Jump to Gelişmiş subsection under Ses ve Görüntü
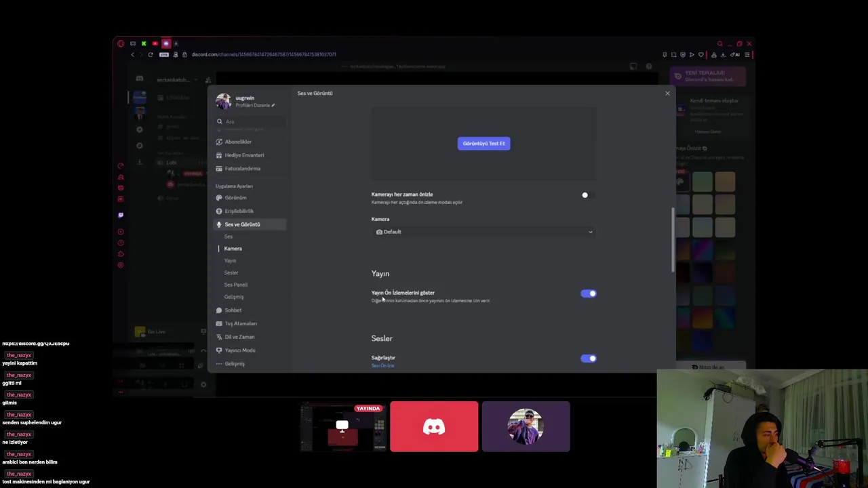Viewport: 868px width, 488px height. [234, 297]
